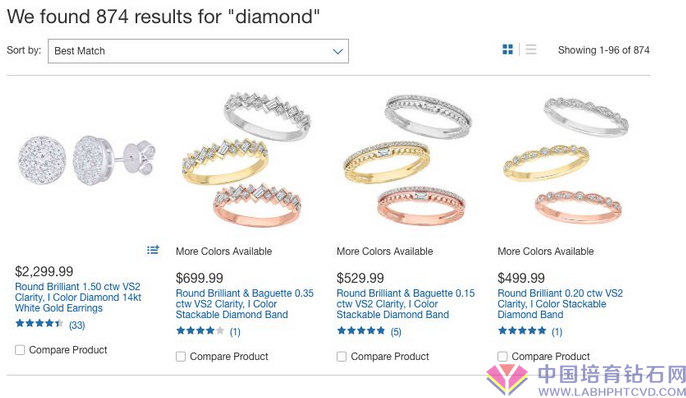Screen dimensions: 686x398
Task: Click five-star rating of $499.99 band
Action: point(522,331)
